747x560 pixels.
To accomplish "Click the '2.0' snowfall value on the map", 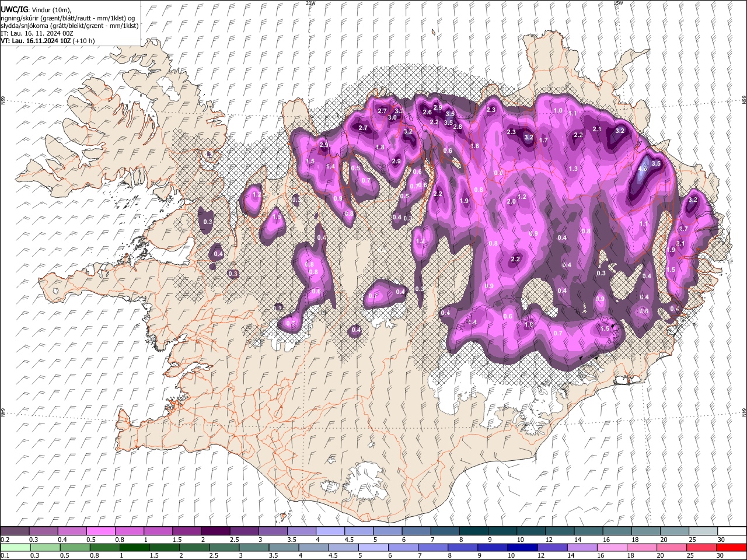I will [511, 201].
